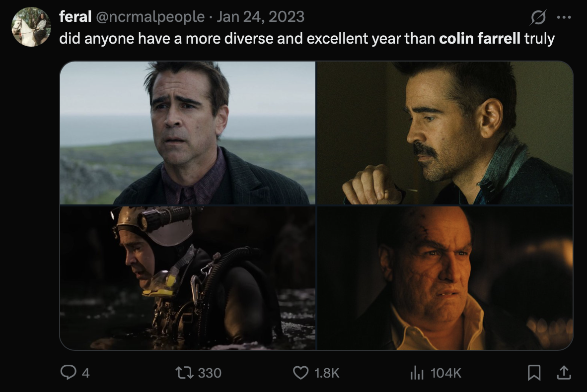Open the three-dot more options menu

564,18
